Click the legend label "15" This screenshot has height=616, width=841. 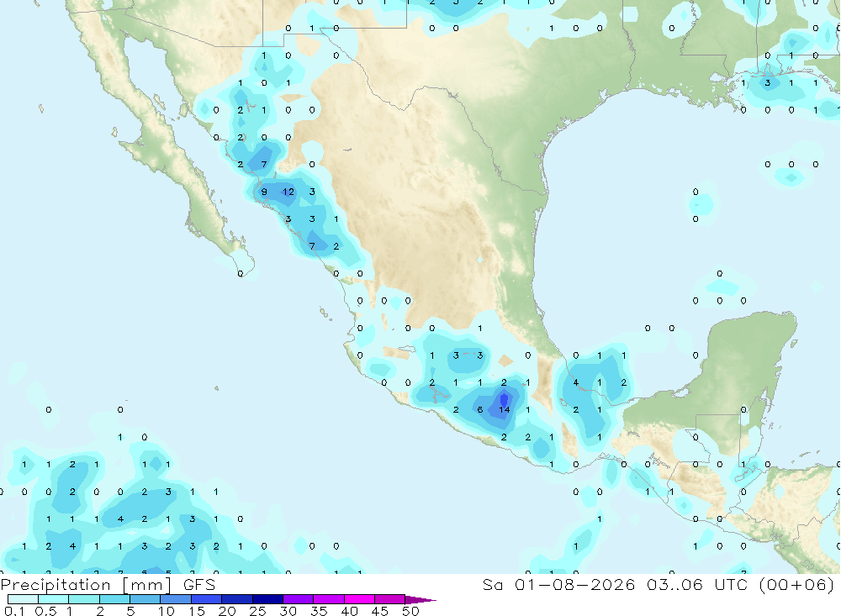[x=197, y=611]
